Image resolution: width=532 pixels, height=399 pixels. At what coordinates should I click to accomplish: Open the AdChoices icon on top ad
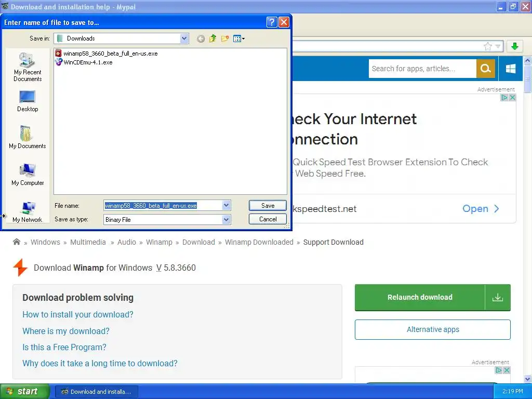pos(504,98)
